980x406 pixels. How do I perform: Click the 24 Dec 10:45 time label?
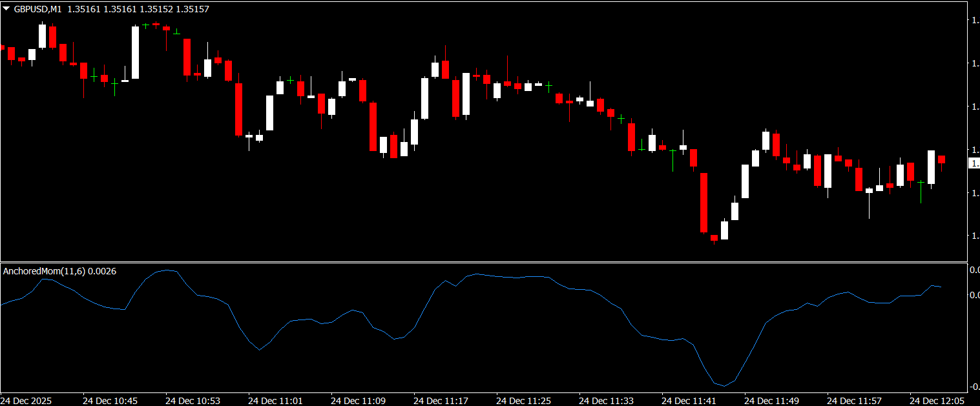[x=110, y=401]
